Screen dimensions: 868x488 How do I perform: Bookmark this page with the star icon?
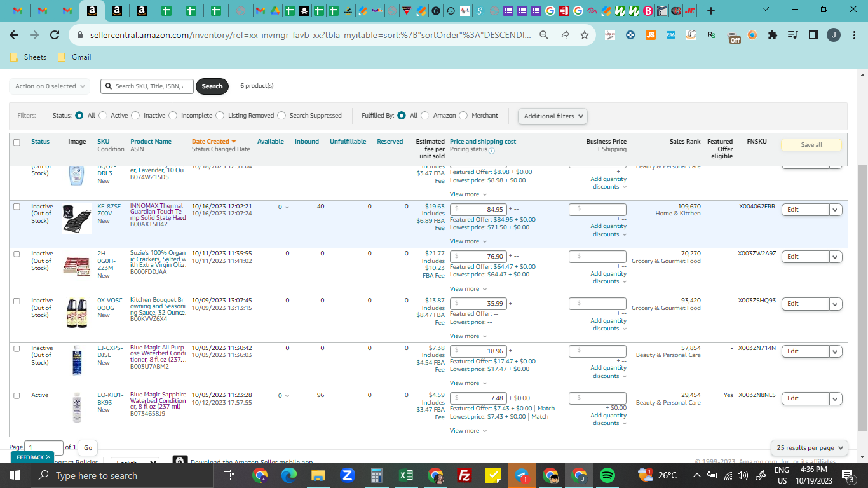point(585,36)
